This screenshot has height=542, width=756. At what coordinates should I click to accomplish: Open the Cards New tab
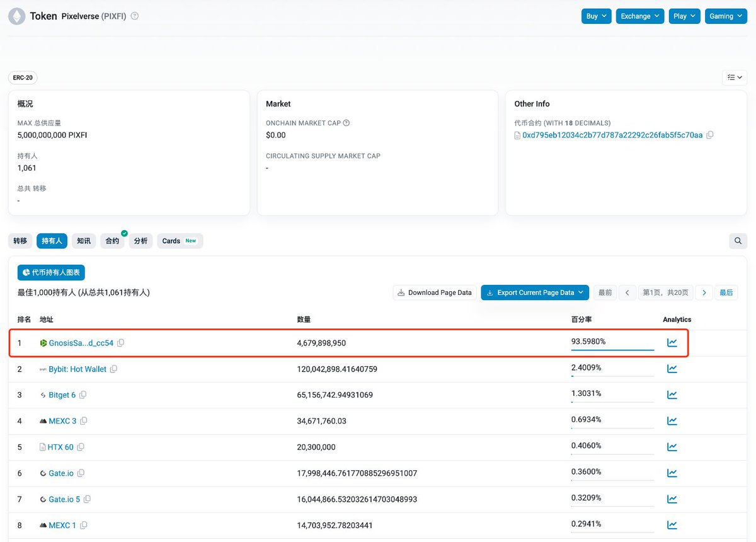point(180,241)
